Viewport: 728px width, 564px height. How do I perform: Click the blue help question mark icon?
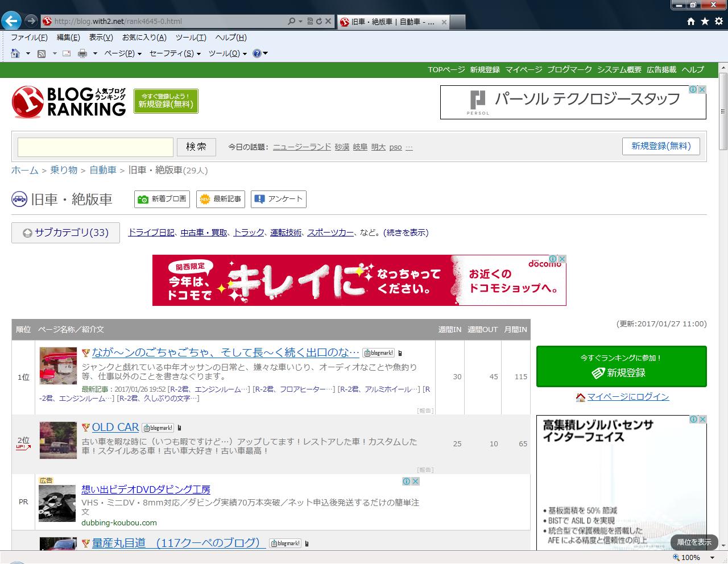[x=257, y=53]
